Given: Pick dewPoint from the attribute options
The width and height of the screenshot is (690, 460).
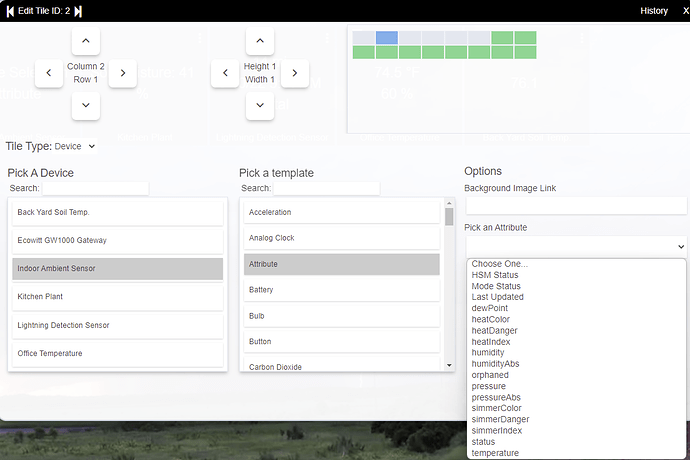Looking at the screenshot, I should [x=491, y=308].
